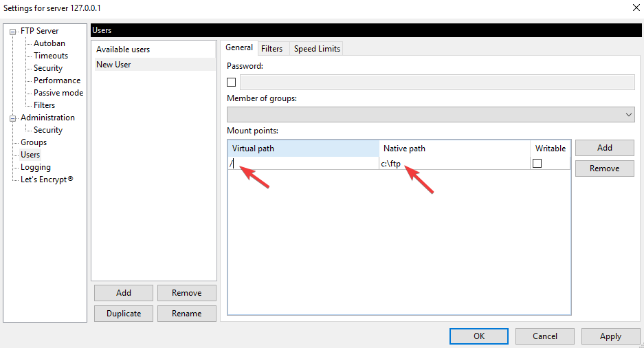
Task: Click the Native path column header
Action: point(455,149)
